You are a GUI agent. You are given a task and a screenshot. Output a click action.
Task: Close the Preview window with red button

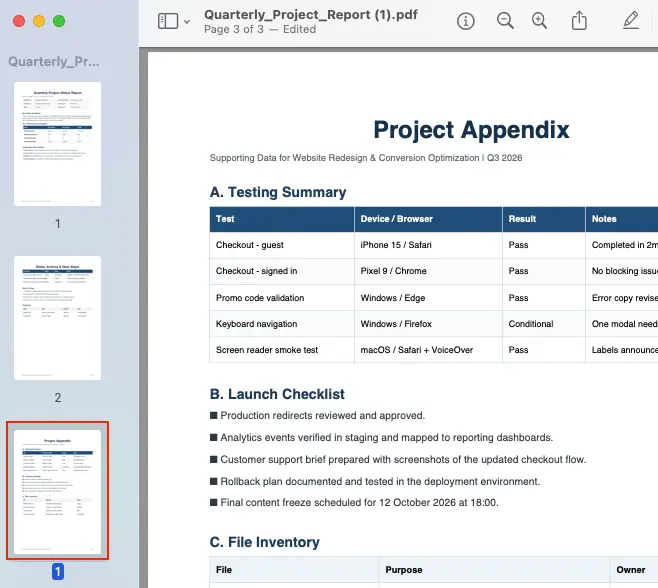coord(19,21)
